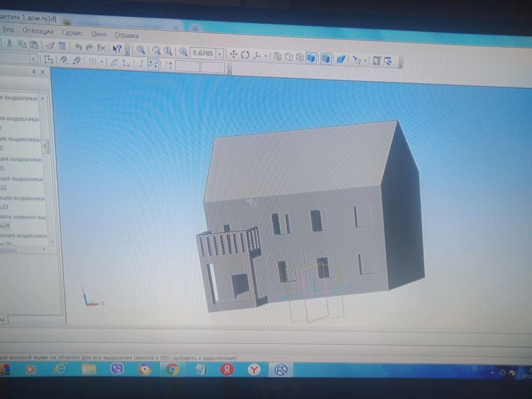The height and width of the screenshot is (399, 532).
Task: Click the zoom in magnifier icon
Action: click(168, 51)
